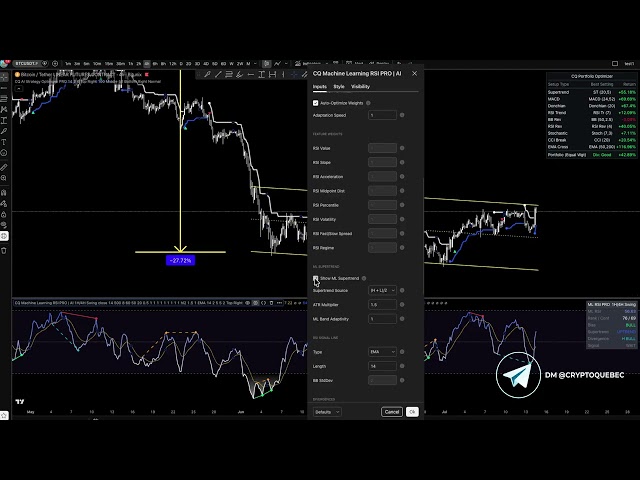
Task: Switch to the Visibility tab
Action: tap(360, 87)
